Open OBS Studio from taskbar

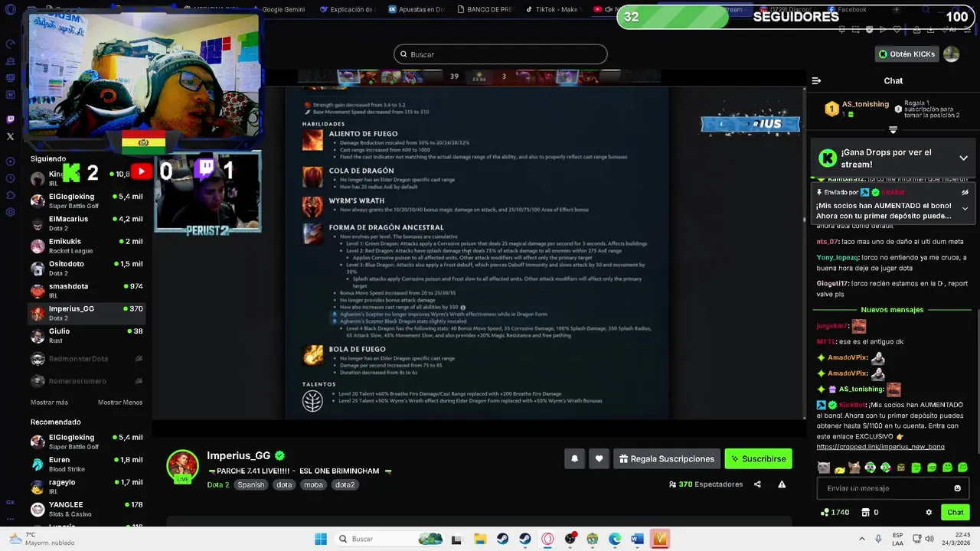coord(570,539)
